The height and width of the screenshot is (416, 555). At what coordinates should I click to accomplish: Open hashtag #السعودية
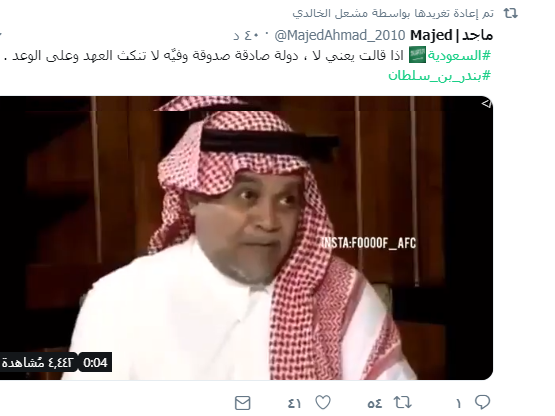(x=459, y=56)
